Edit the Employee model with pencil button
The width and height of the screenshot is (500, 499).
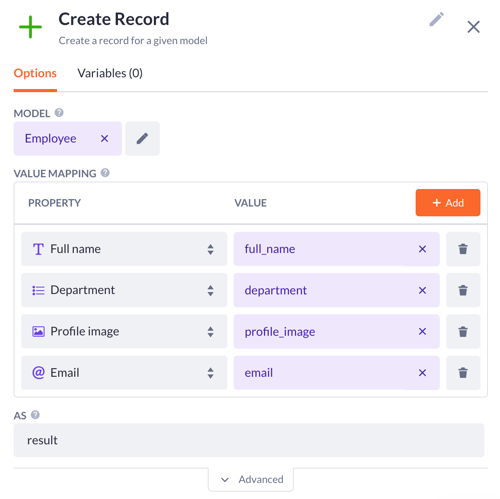coord(143,138)
